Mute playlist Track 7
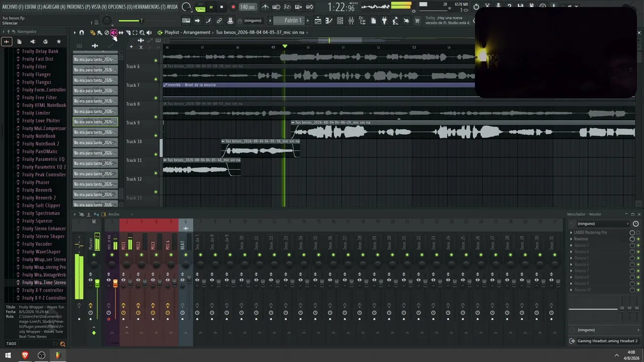The width and height of the screenshot is (644, 362). pyautogui.click(x=155, y=98)
